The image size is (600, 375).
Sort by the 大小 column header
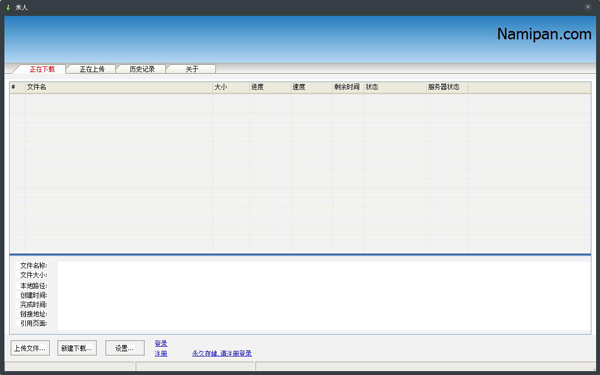coord(231,87)
